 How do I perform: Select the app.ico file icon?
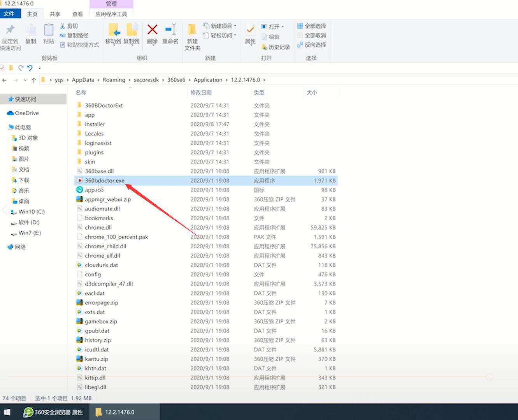point(79,190)
